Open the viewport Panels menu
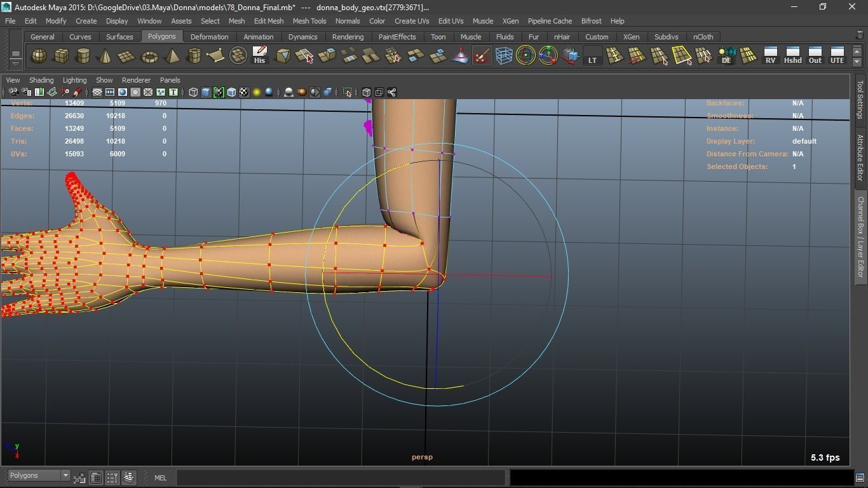The image size is (868, 488). pyautogui.click(x=170, y=80)
